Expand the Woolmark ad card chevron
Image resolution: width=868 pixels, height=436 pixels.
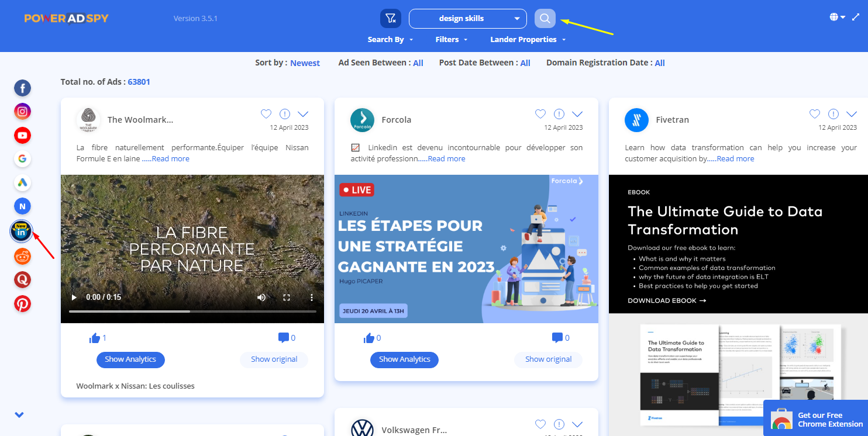[x=303, y=114]
